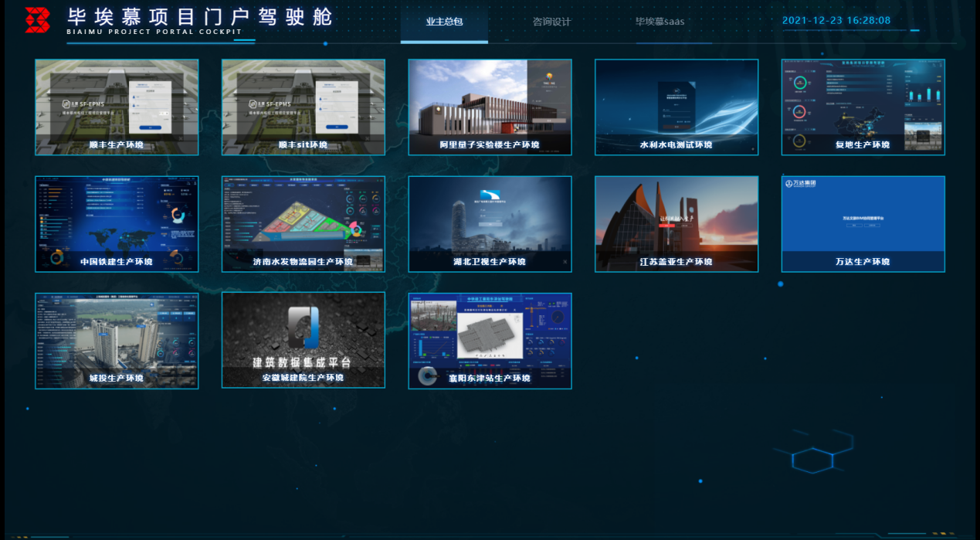Select the 复地生产环境 card

[863, 107]
